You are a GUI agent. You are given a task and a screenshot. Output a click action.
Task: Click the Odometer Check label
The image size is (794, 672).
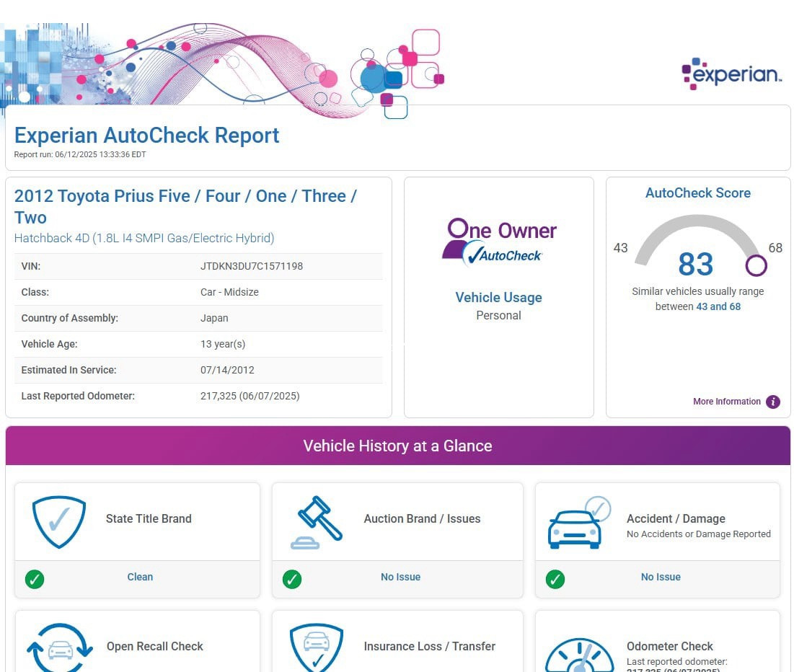click(x=670, y=646)
